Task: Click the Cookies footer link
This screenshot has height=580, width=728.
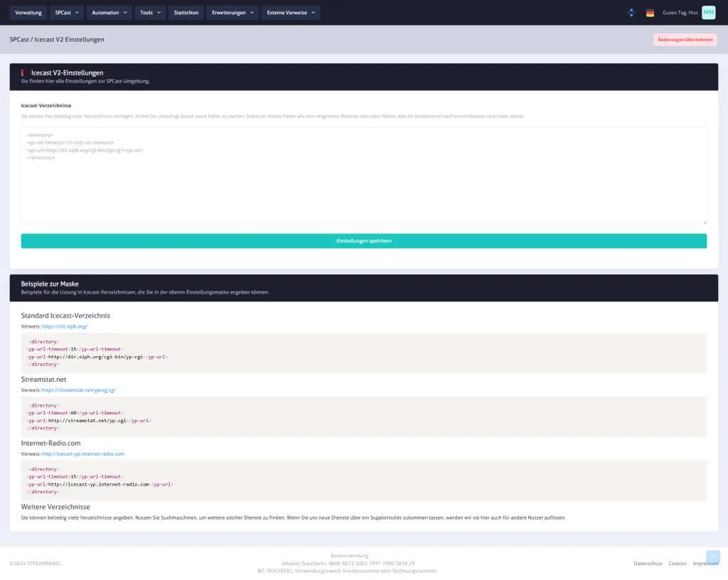Action: pos(678,563)
